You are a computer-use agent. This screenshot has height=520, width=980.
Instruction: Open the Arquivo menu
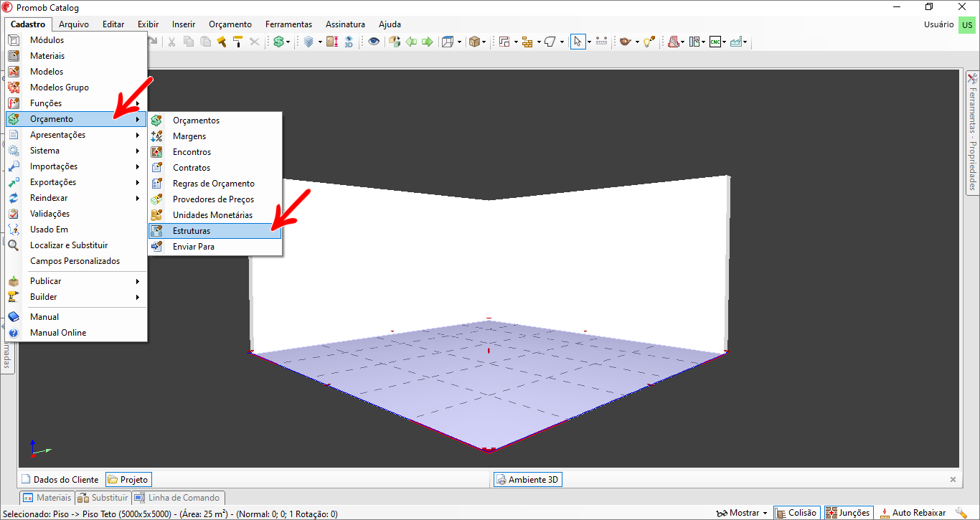74,24
